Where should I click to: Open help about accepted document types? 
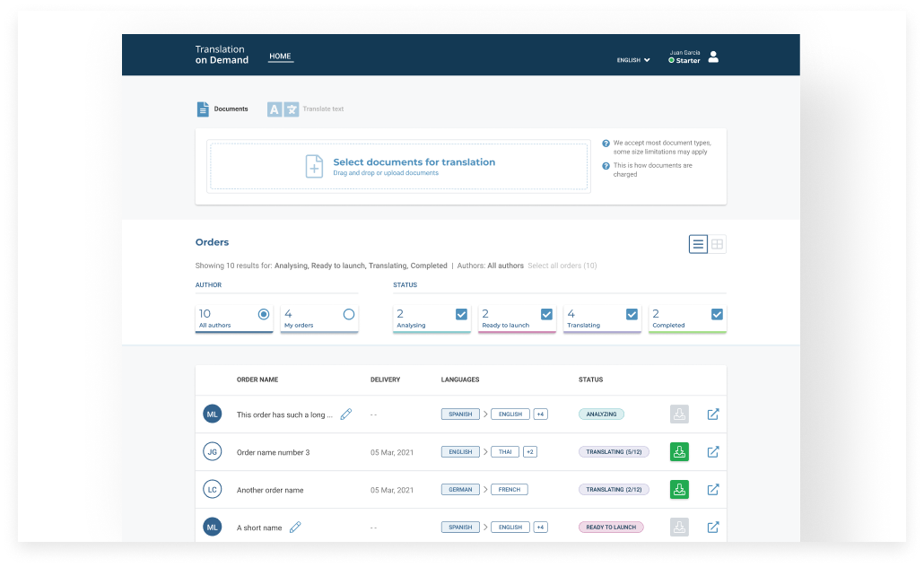(x=606, y=144)
